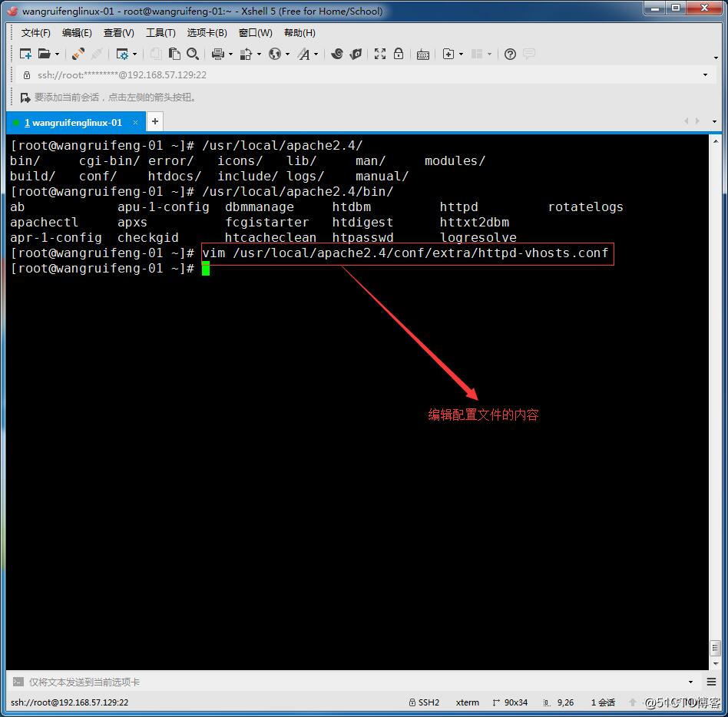Click the vim httpd-vhosts.conf command line
This screenshot has width=728, height=717.
[405, 253]
